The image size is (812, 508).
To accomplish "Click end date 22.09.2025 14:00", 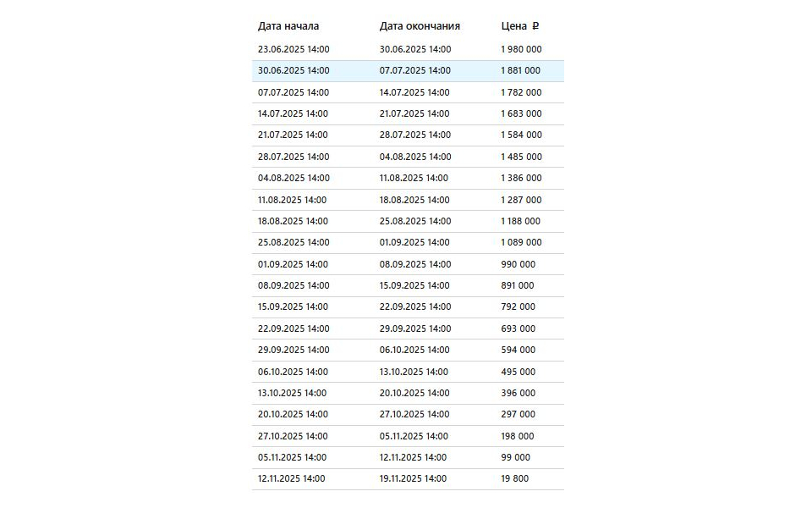I will [x=415, y=306].
